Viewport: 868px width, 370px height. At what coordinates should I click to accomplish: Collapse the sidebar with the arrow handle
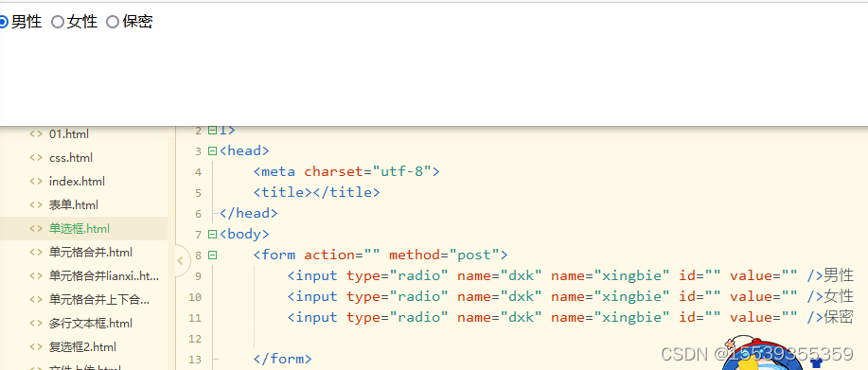pos(181,260)
